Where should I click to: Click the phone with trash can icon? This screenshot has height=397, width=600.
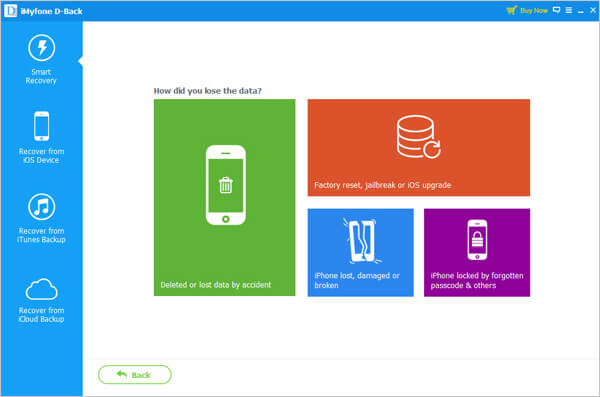pos(226,185)
